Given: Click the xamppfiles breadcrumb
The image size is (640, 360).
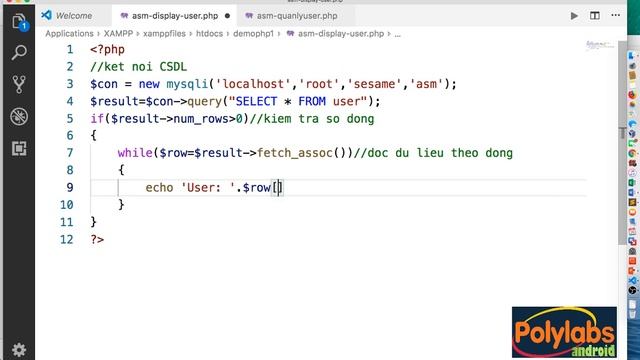Looking at the screenshot, I should [164, 34].
